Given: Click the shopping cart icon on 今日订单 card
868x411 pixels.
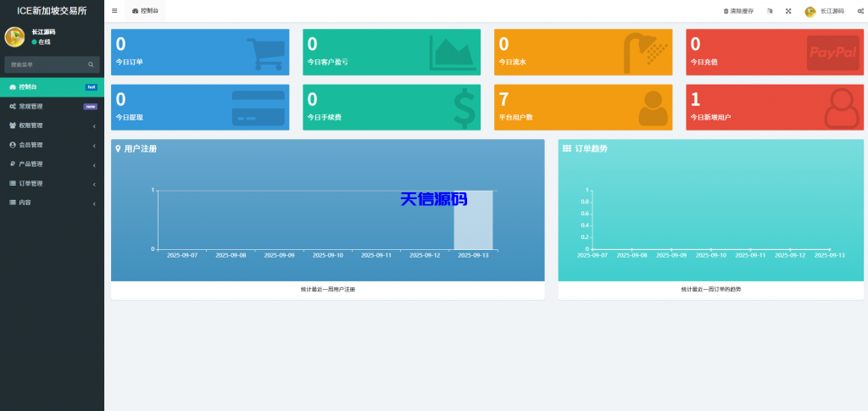Looking at the screenshot, I should coord(264,53).
